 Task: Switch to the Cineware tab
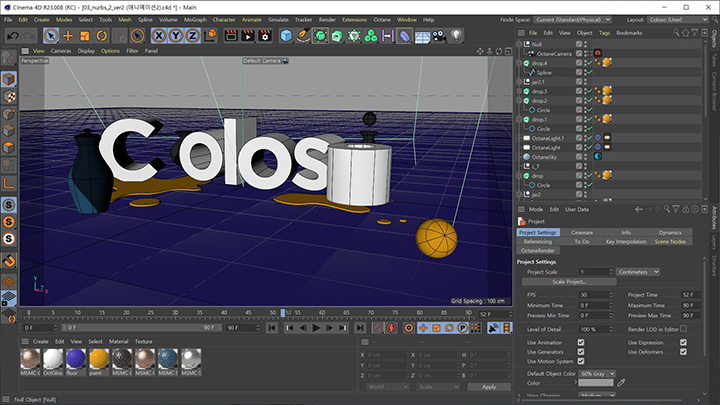click(582, 233)
